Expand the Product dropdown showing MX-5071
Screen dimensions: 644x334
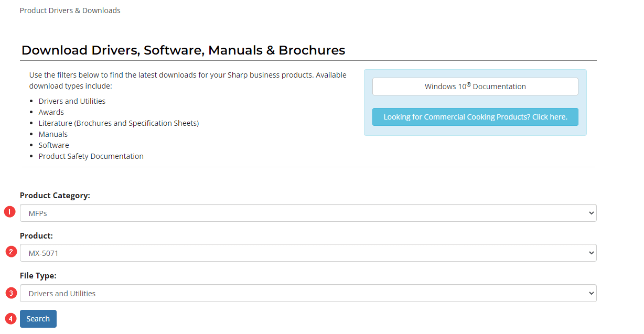click(x=308, y=253)
